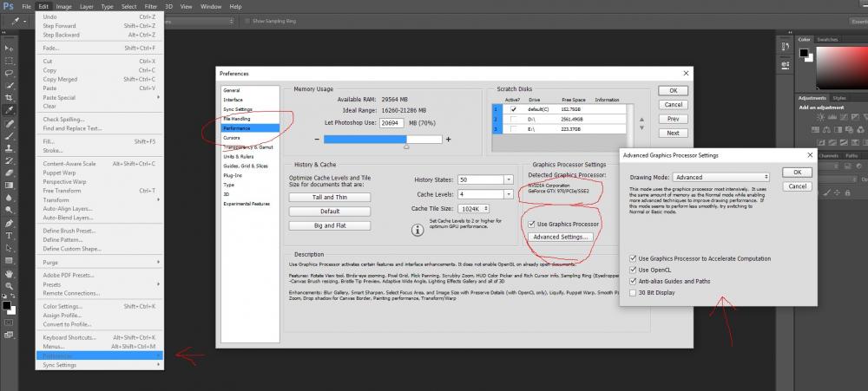Select the Path Selection tool
868x391 pixels.
click(9, 247)
